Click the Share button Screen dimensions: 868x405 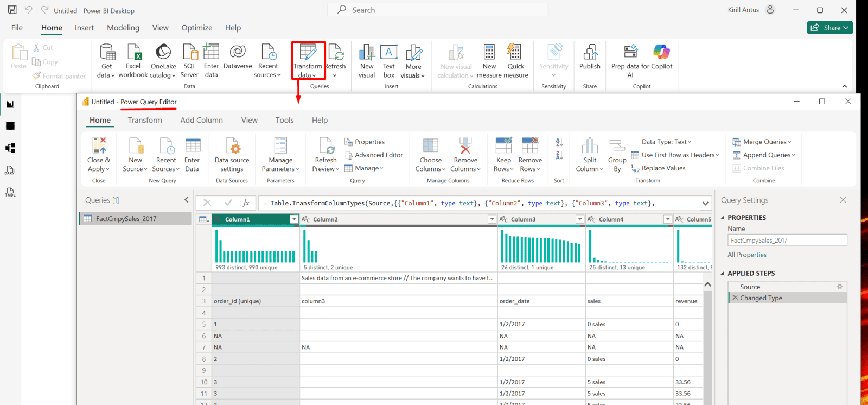[829, 28]
